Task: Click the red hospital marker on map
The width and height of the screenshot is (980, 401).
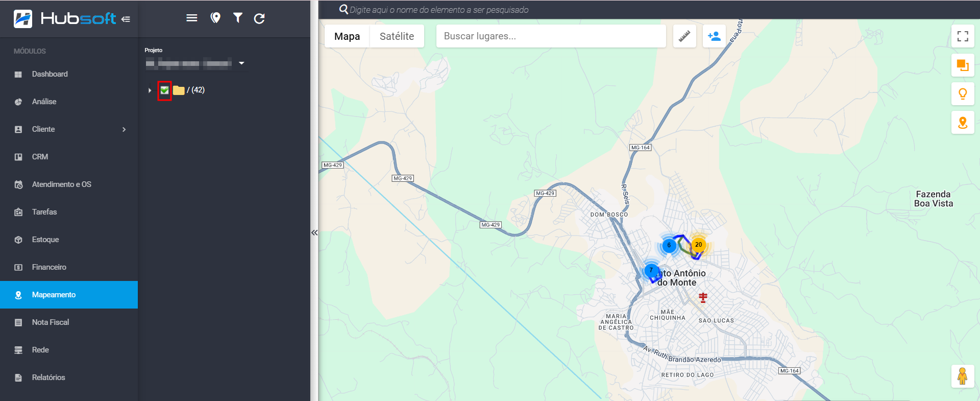Action: click(x=703, y=297)
